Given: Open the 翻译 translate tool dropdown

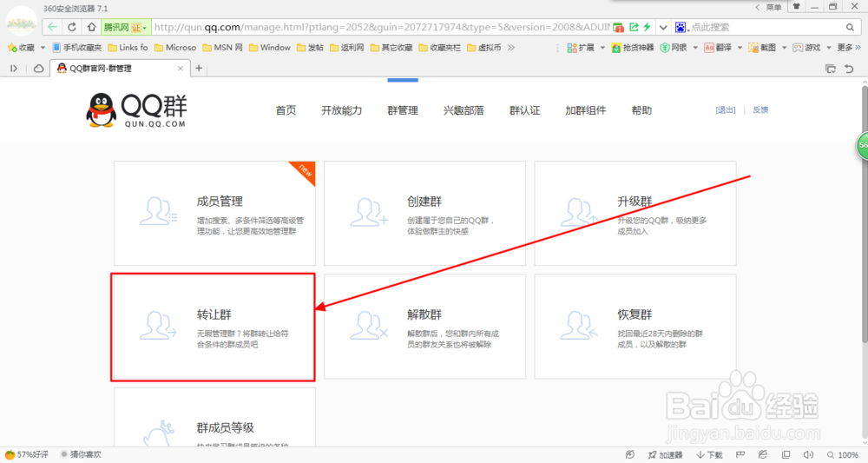Looking at the screenshot, I should (x=723, y=48).
